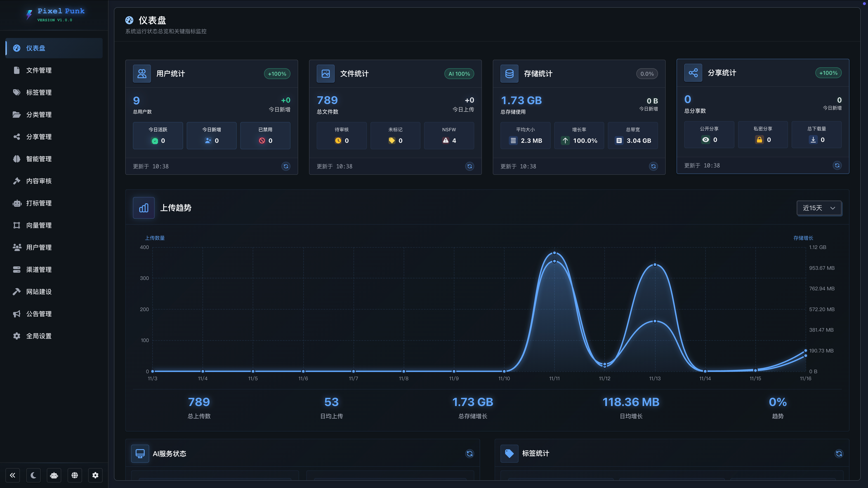Click the 11/11 peak chart data point
Image resolution: width=868 pixels, height=488 pixels.
pos(554,253)
